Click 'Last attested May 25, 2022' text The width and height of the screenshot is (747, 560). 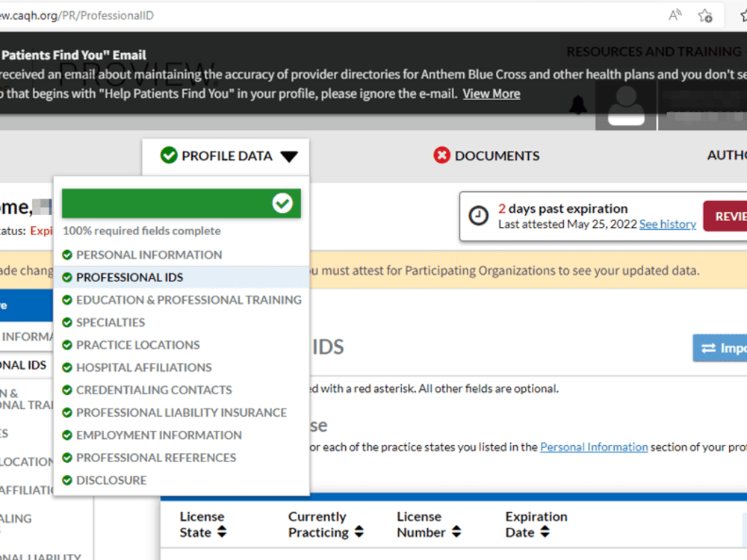(x=568, y=224)
